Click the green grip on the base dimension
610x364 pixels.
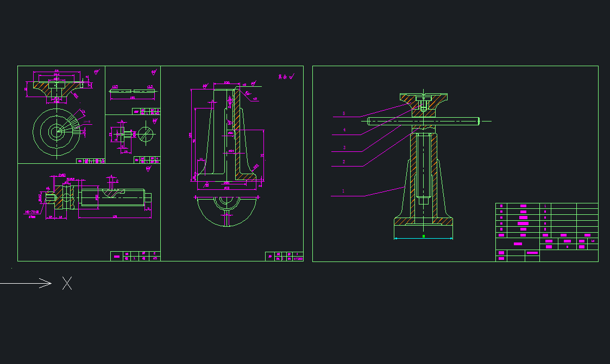click(424, 236)
